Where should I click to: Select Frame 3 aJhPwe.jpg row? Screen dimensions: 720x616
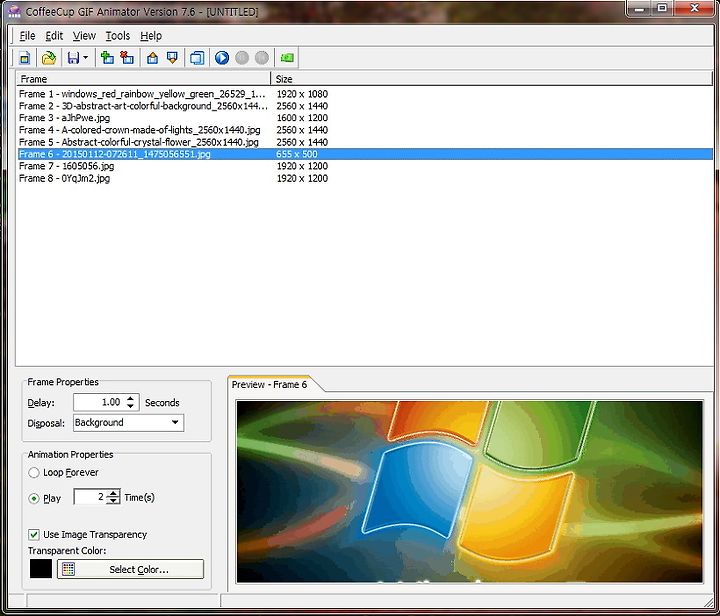[x=365, y=118]
